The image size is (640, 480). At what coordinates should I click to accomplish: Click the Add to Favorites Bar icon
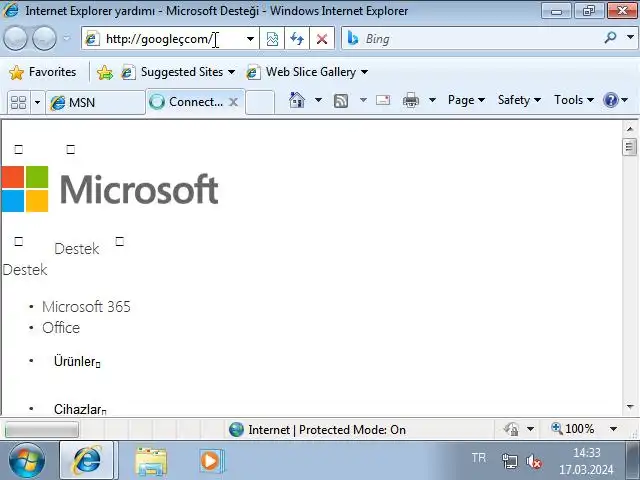[105, 72]
